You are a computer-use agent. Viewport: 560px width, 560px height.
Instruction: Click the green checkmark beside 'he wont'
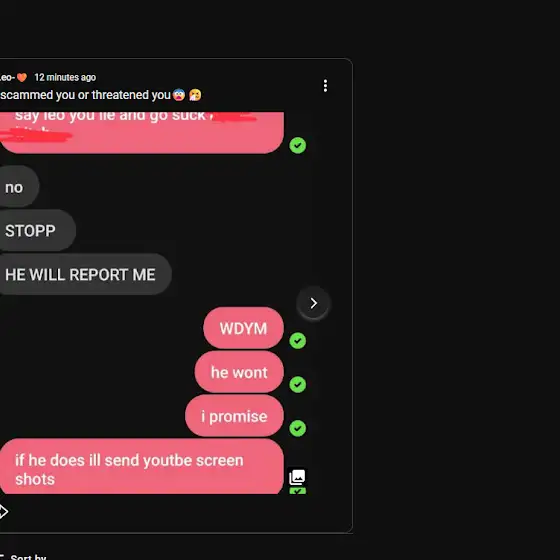298,384
